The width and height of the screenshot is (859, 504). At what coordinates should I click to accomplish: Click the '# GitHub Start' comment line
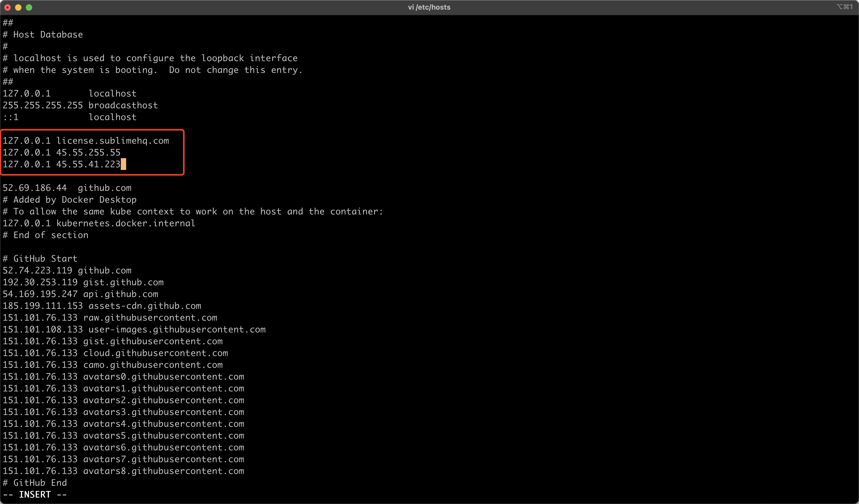pos(40,258)
